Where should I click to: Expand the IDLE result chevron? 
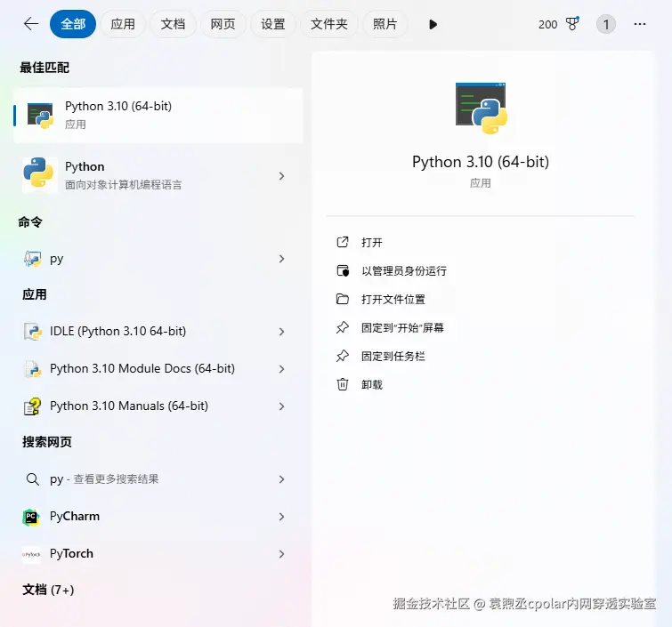281,332
